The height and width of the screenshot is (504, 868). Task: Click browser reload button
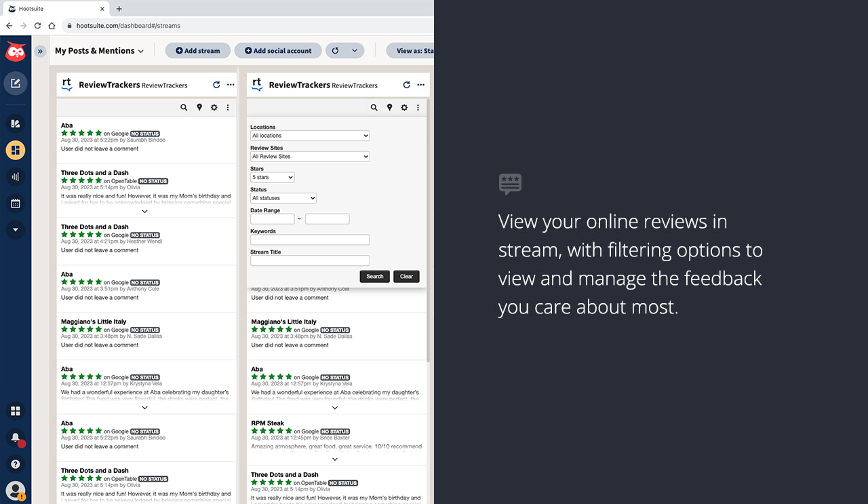37,26
